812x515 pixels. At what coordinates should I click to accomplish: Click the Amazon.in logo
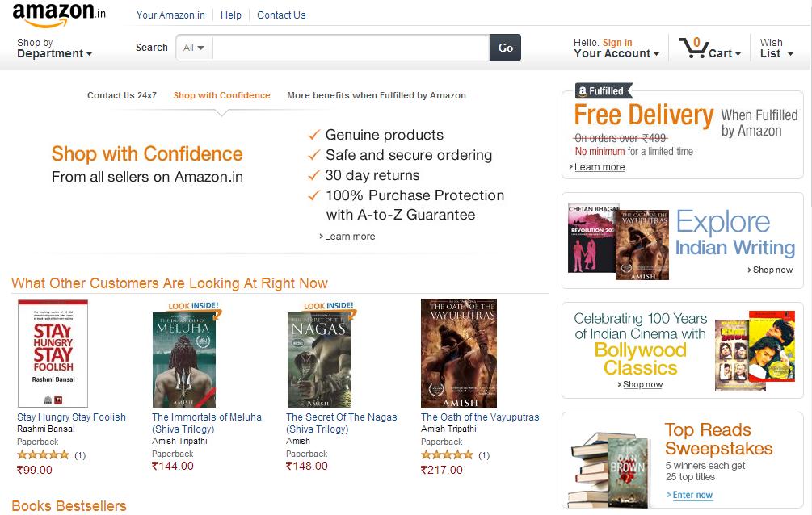pos(58,15)
